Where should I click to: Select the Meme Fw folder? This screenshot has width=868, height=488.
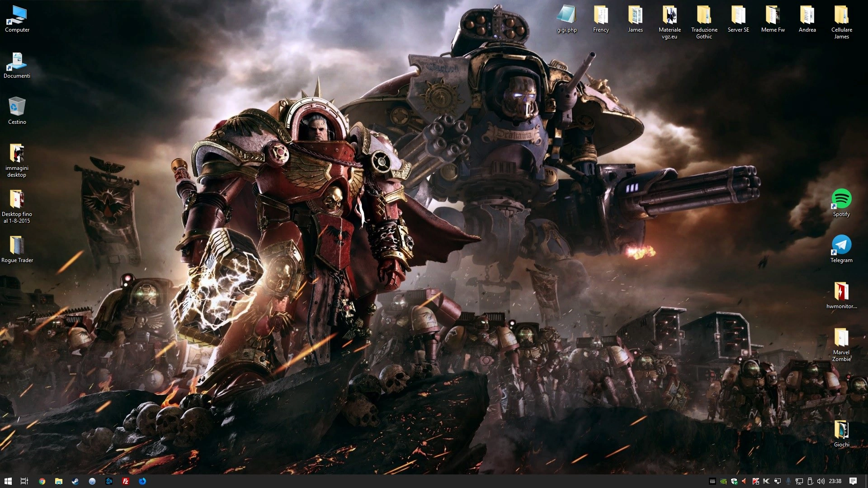point(773,19)
